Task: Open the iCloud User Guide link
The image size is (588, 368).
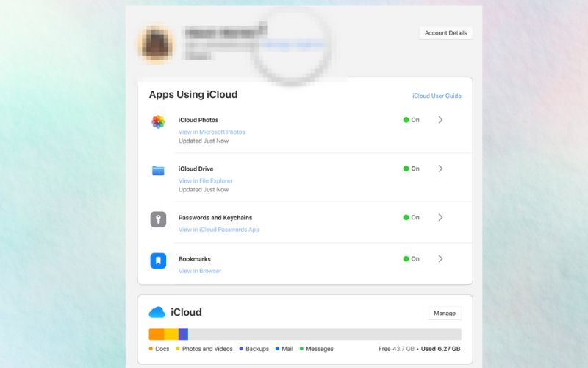Action: tap(437, 96)
